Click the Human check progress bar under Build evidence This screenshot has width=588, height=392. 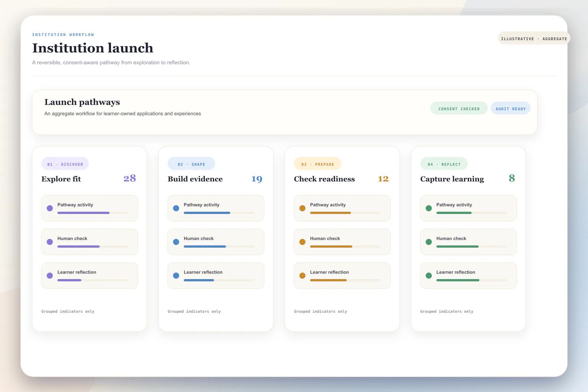(219, 247)
